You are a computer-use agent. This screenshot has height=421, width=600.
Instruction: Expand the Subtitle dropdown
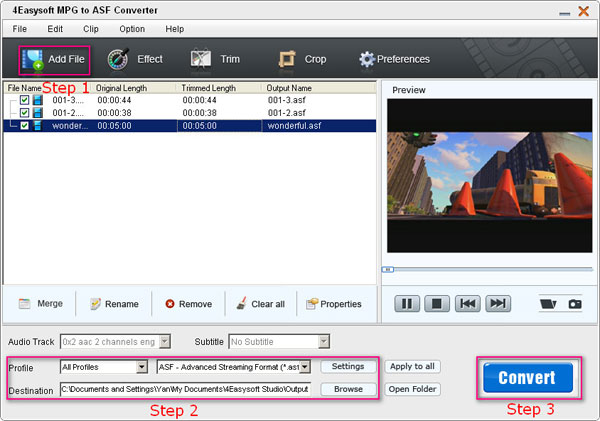324,341
